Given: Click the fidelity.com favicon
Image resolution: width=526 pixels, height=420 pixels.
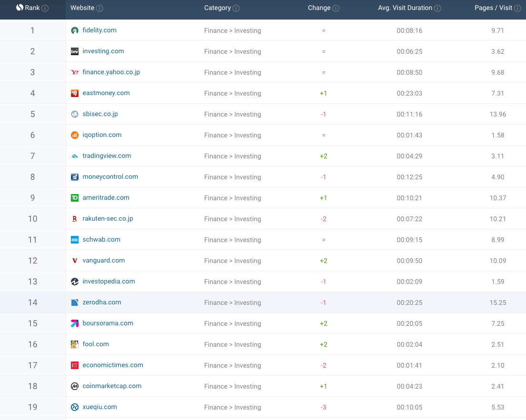Looking at the screenshot, I should coord(74,30).
